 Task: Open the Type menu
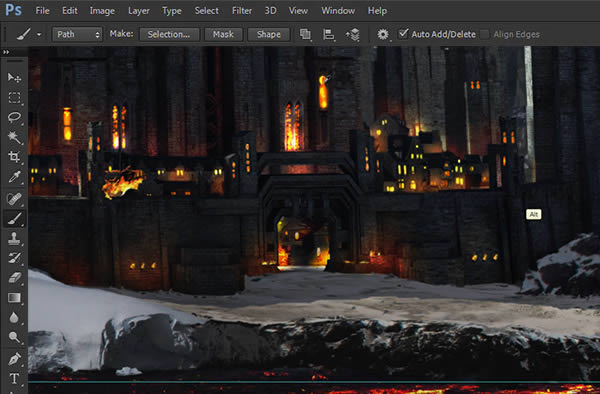coord(172,11)
